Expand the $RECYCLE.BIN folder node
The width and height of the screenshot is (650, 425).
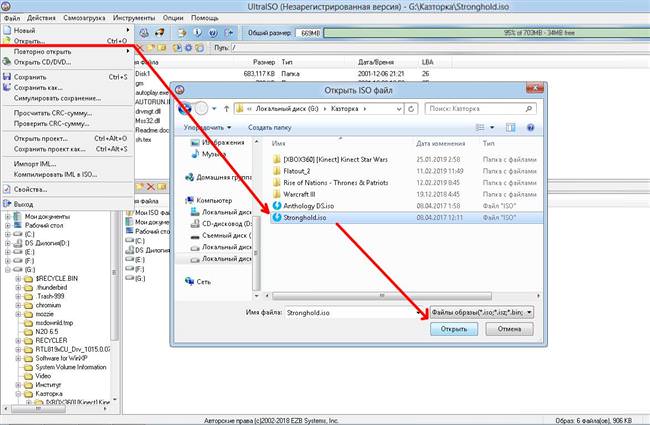[18, 279]
